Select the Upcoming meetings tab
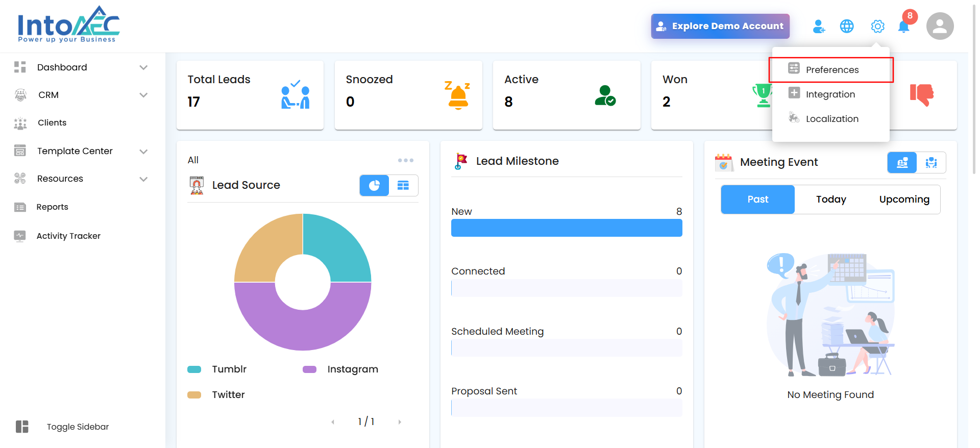The width and height of the screenshot is (980, 448). click(904, 200)
